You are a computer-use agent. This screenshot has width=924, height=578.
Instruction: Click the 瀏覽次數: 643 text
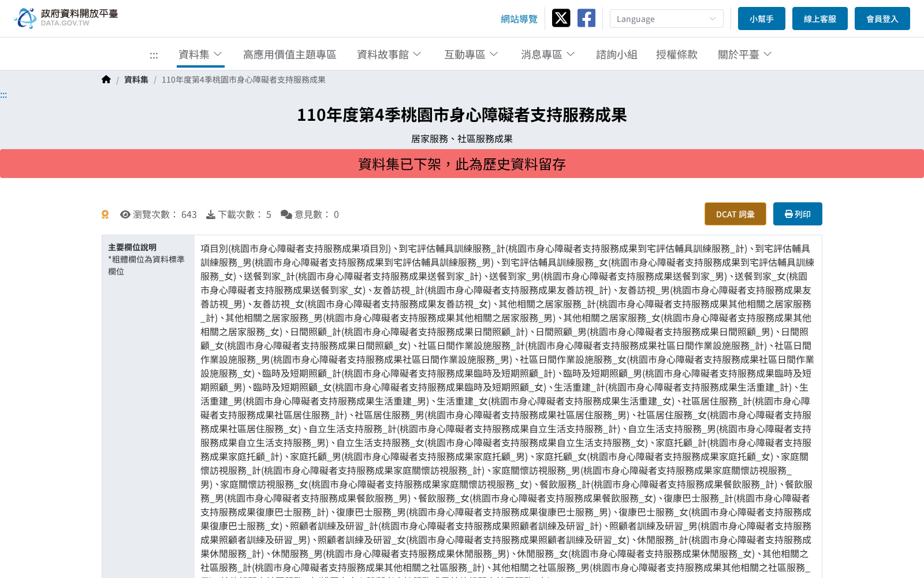[x=165, y=214]
